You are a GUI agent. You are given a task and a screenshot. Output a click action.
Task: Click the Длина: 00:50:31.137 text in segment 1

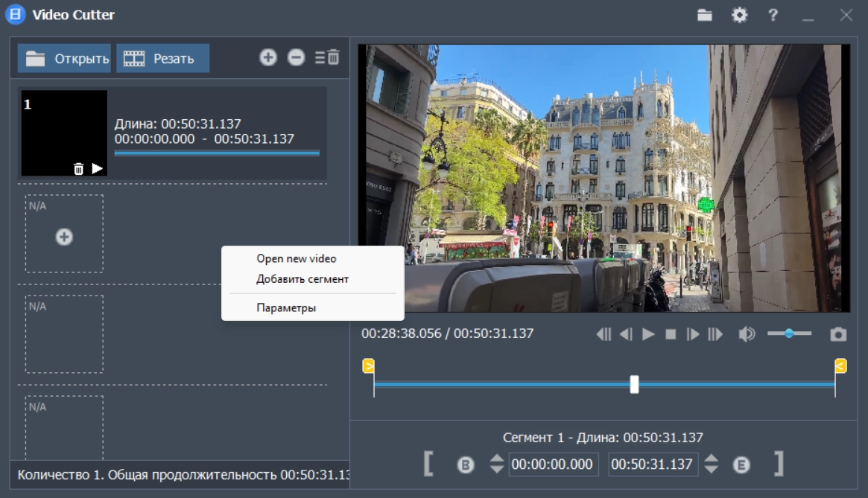177,124
